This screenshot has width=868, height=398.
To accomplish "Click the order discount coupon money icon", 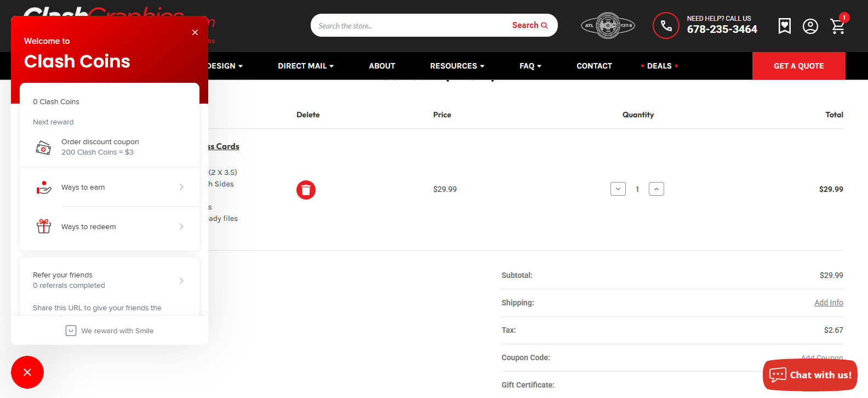I will click(43, 147).
